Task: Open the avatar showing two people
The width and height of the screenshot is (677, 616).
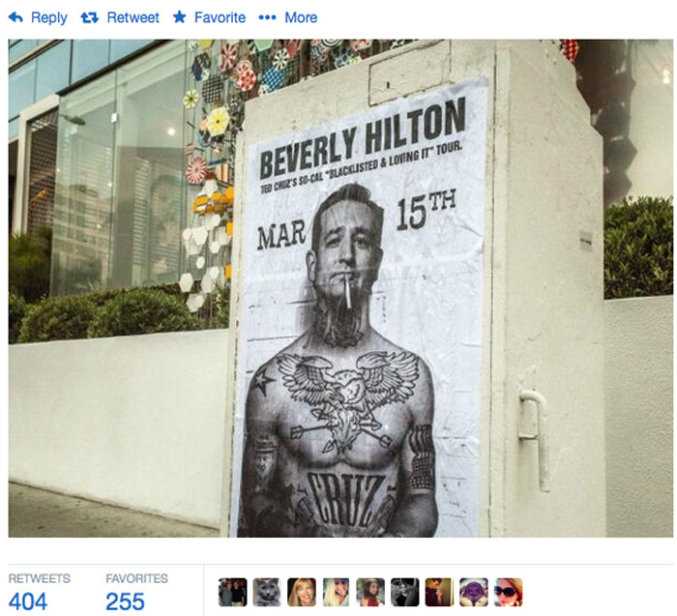Action: point(233,592)
